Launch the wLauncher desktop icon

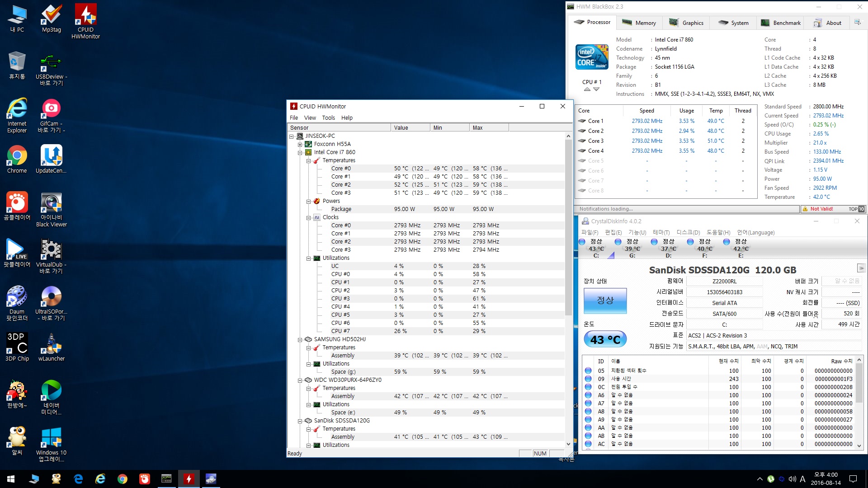(52, 347)
